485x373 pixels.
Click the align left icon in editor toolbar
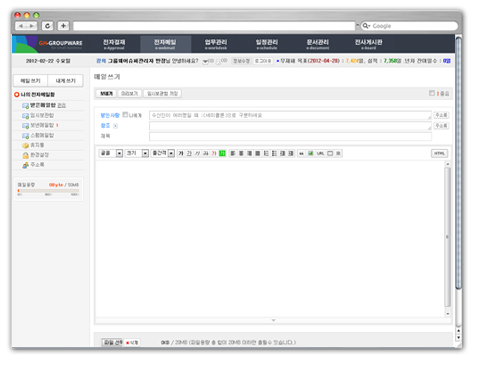(x=233, y=153)
